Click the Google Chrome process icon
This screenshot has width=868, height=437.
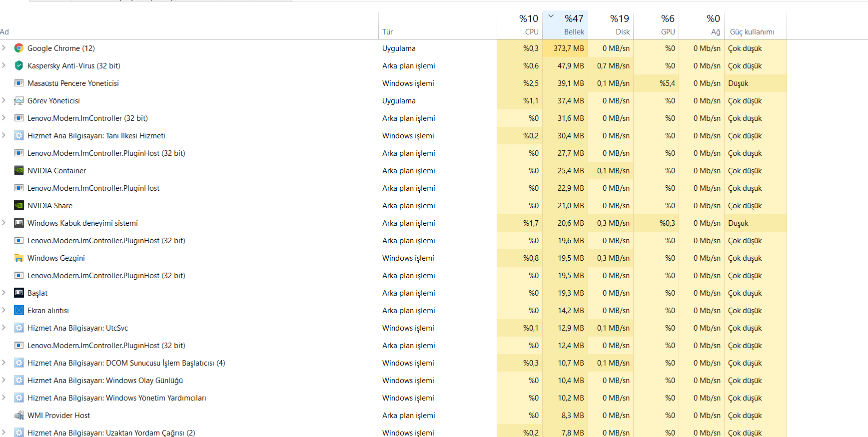[x=19, y=48]
